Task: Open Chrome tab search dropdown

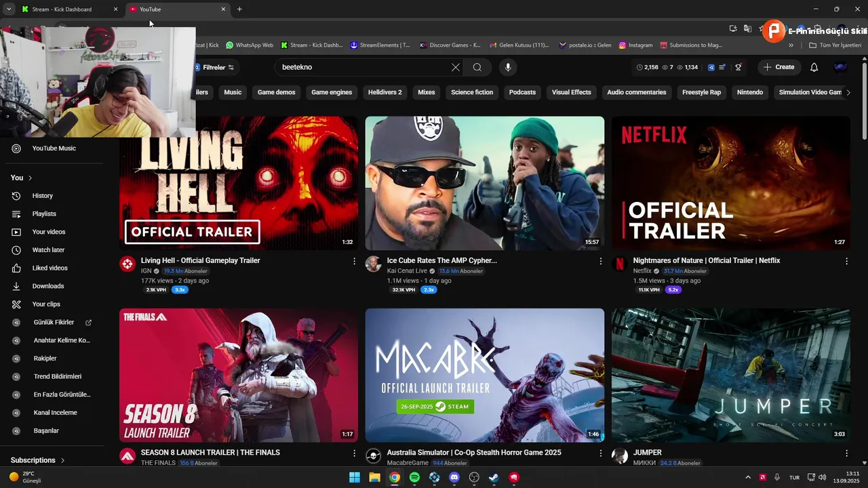Action: (8, 9)
